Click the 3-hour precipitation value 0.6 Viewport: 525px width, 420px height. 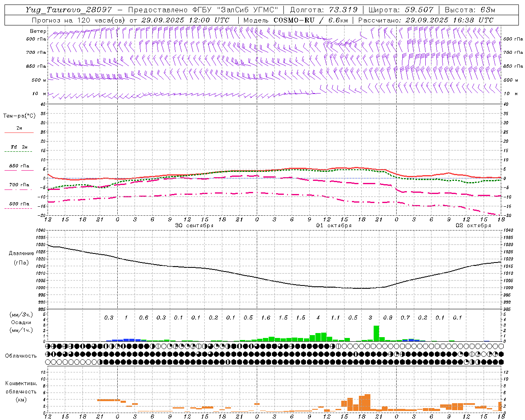coord(144,317)
